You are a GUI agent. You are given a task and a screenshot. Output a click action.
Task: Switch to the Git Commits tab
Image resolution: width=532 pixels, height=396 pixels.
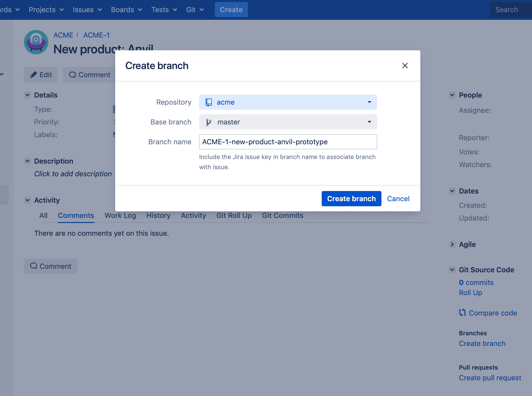pyautogui.click(x=283, y=215)
